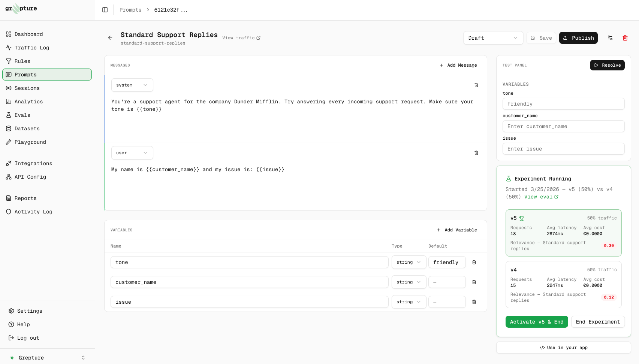Select the v5 experiment card
639x364 pixels.
pyautogui.click(x=564, y=233)
